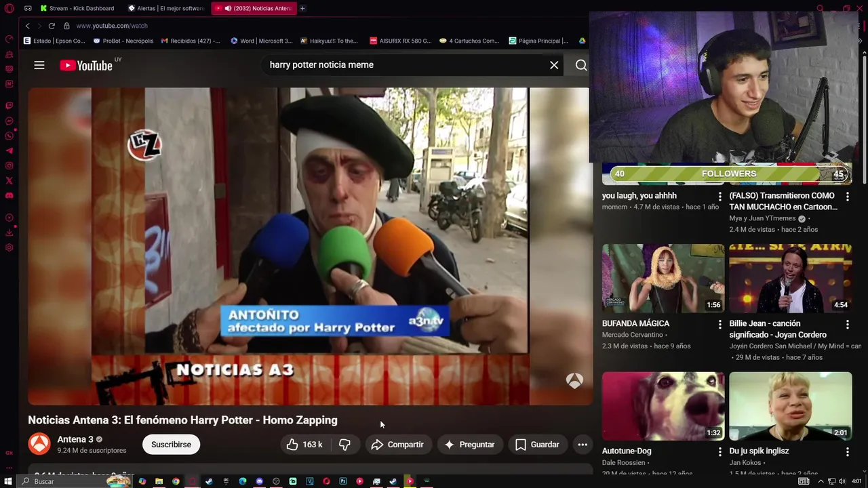Go back with the browser back arrow
Viewport: 868px width, 488px height.
27,26
